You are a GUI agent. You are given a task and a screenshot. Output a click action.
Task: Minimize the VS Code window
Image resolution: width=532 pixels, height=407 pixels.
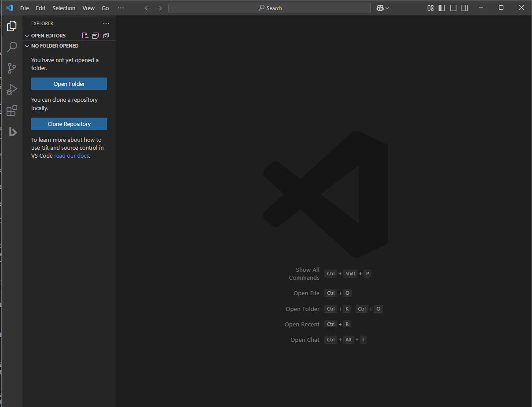481,8
